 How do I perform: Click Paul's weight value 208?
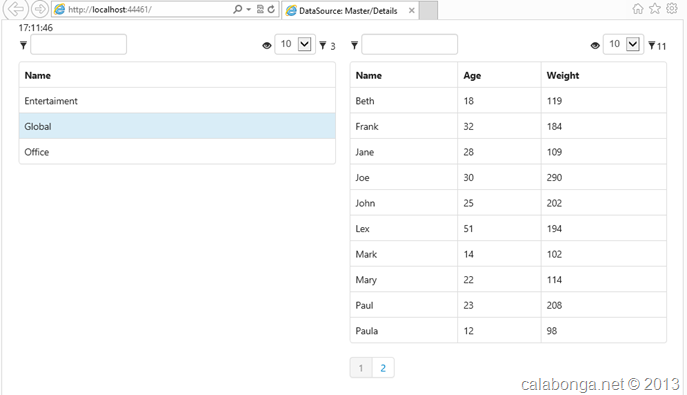point(554,305)
